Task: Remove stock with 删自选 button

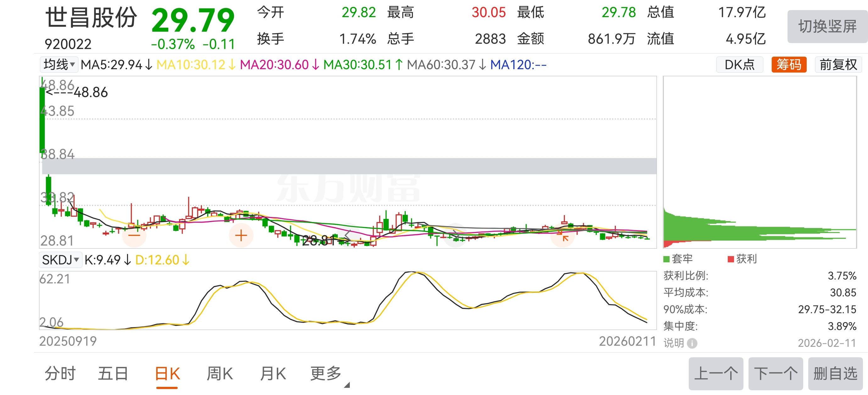Action: pyautogui.click(x=835, y=373)
